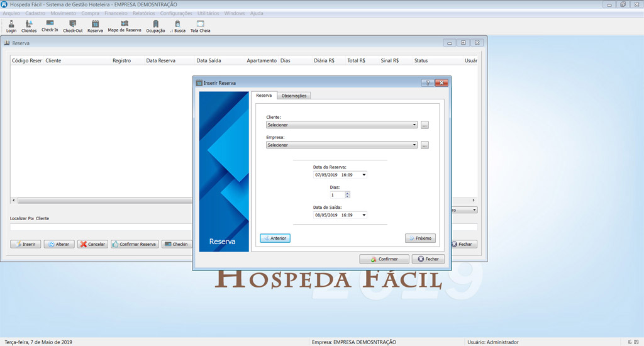644x346 pixels.
Task: Click Fechar button in Reserva window
Action: point(464,244)
